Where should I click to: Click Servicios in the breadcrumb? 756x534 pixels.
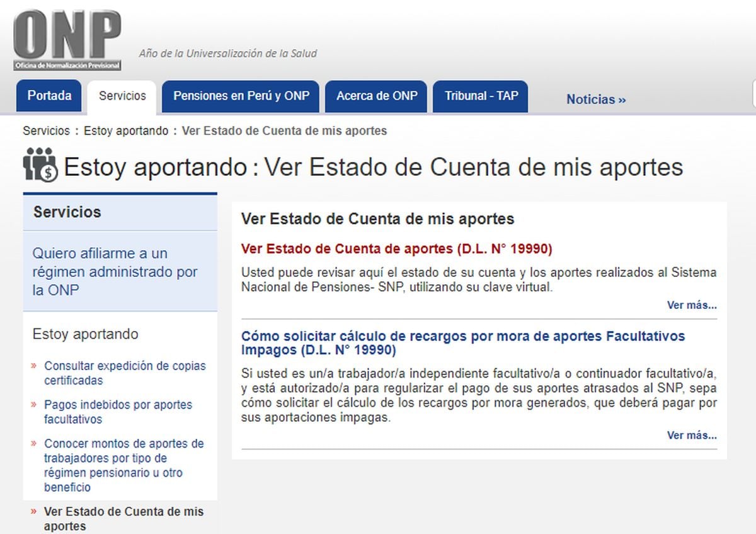click(46, 131)
